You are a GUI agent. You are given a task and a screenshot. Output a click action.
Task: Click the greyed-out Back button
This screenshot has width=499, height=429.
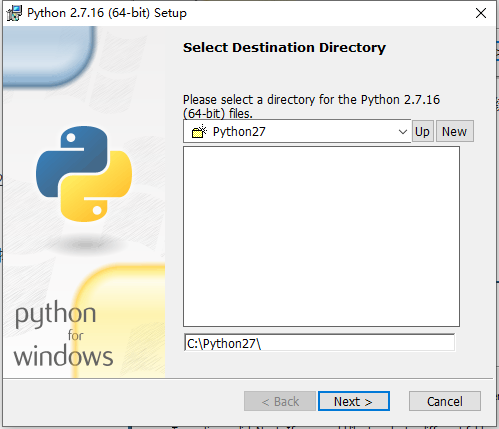coord(280,401)
